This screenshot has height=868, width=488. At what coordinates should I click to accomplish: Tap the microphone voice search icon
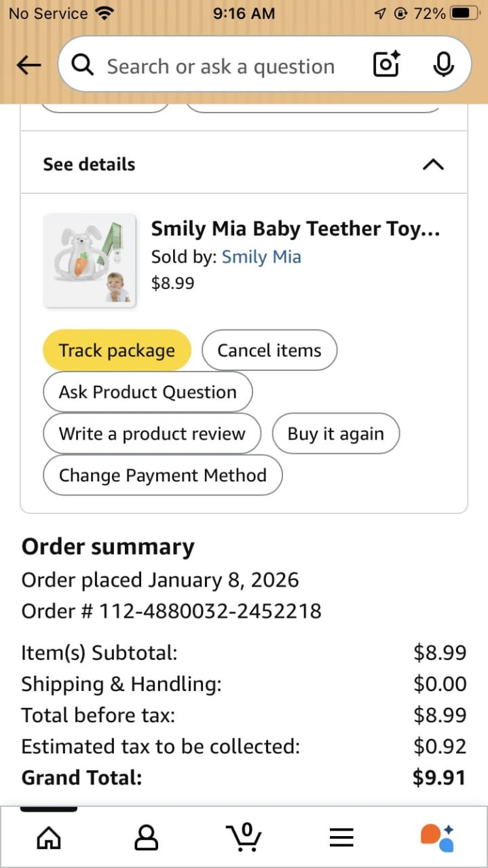(x=443, y=65)
